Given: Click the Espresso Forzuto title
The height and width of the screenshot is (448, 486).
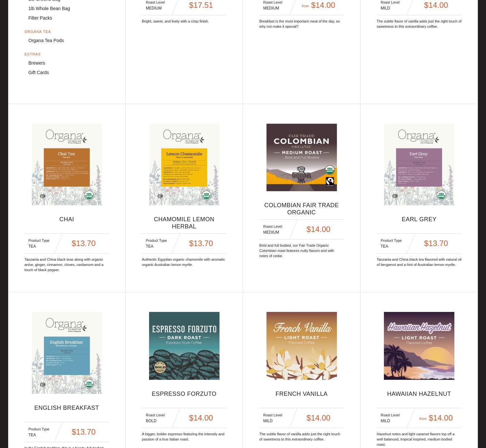Looking at the screenshot, I should click(x=184, y=394).
